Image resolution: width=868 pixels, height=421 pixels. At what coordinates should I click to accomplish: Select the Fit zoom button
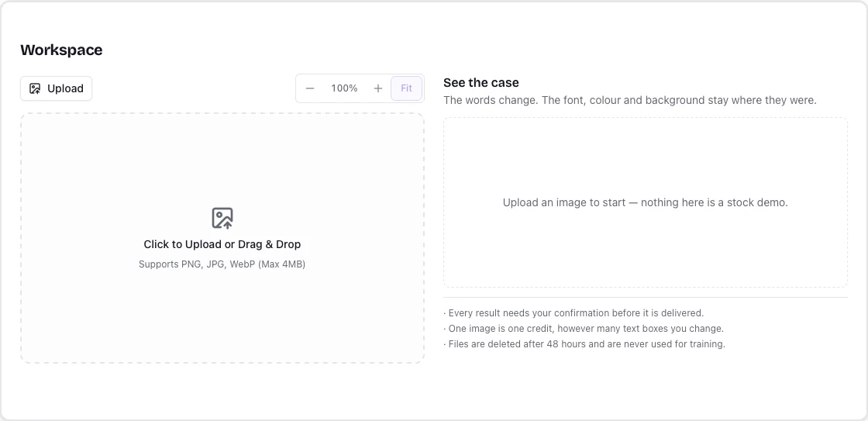[406, 88]
